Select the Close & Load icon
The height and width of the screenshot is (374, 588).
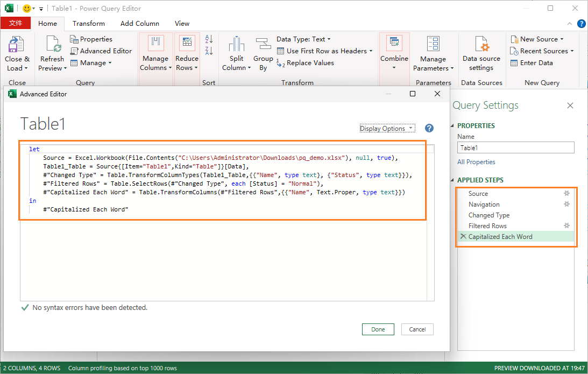pyautogui.click(x=17, y=52)
